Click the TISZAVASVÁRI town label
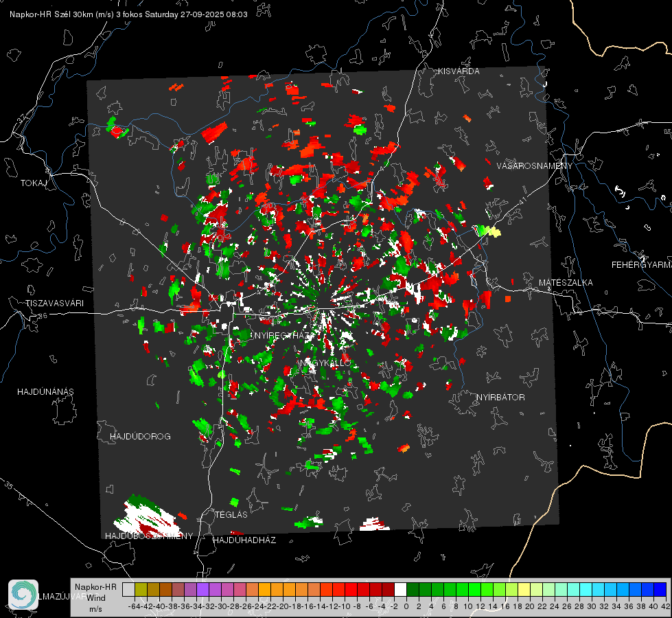The width and height of the screenshot is (672, 618). 54,304
